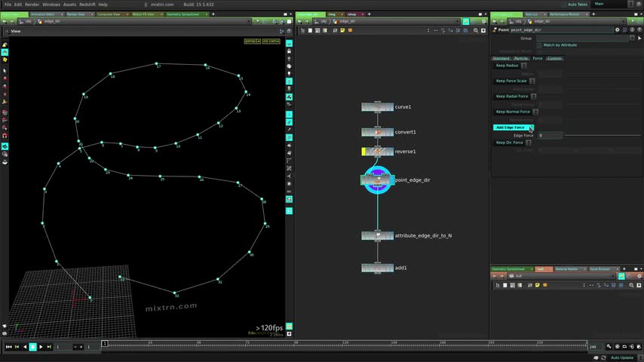
Task: Click the Edge Force slider track
Action: coord(602,135)
